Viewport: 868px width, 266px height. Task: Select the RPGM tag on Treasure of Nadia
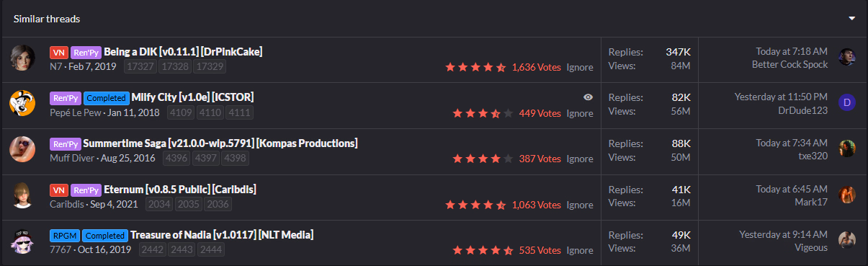(64, 235)
